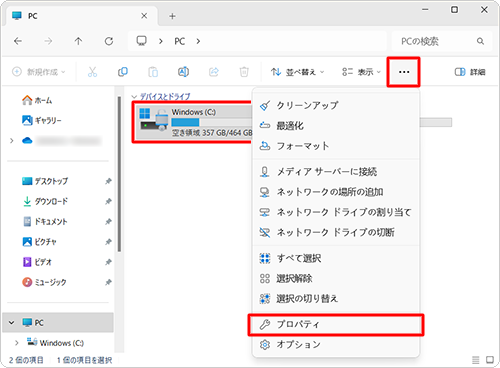Viewport: 500px width, 368px height.
Task: Click the pin icon beside ミュージック
Action: [108, 282]
